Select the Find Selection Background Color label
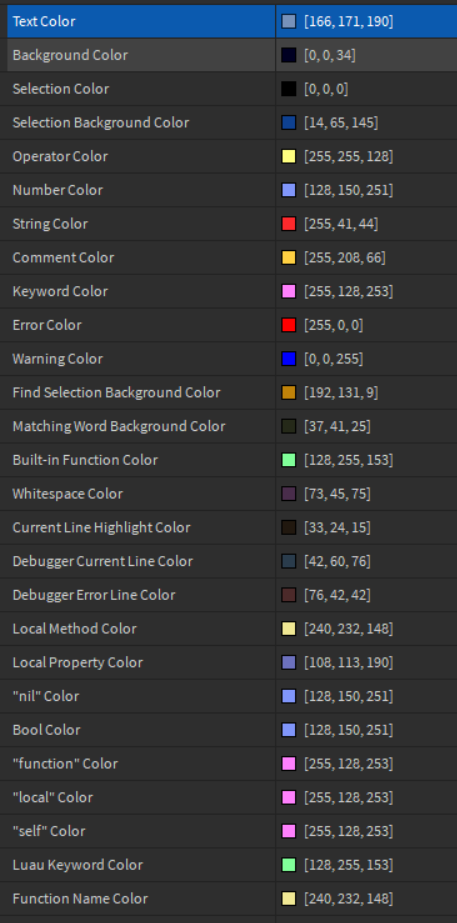457x923 pixels. [x=117, y=393]
